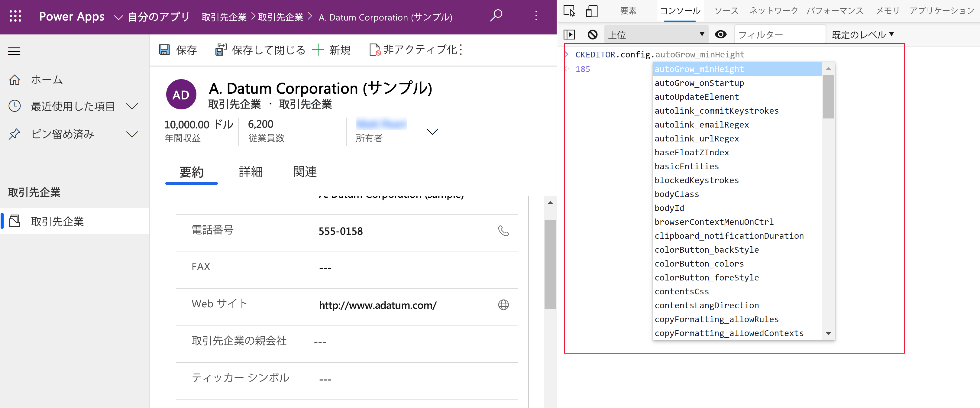This screenshot has height=408, width=980.
Task: Click the globe icon by Web サイト
Action: [x=503, y=305]
